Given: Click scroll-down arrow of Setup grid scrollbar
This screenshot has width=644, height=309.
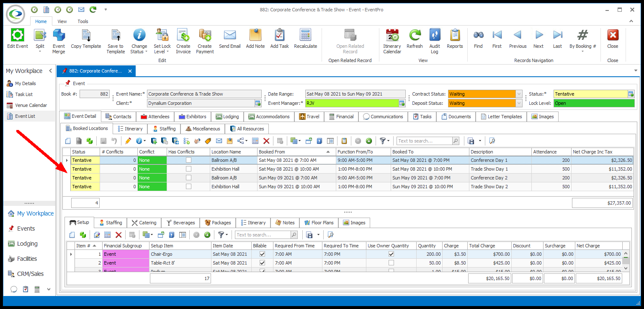Looking at the screenshot, I should pyautogui.click(x=626, y=268).
